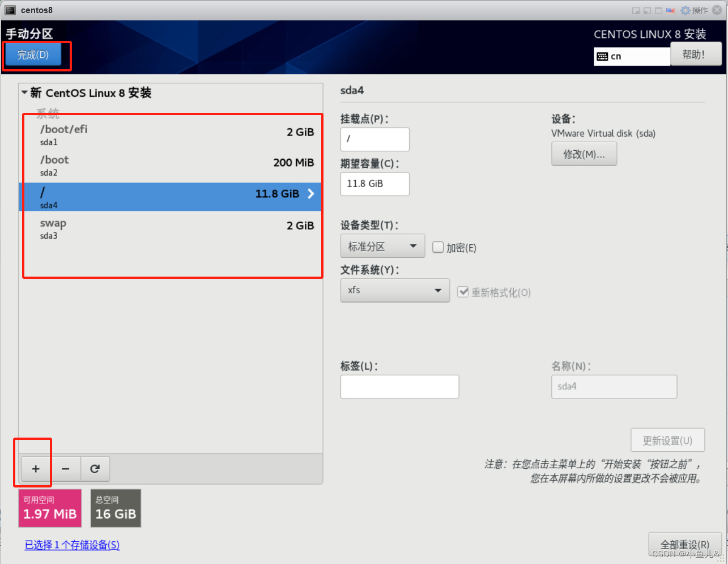The image size is (728, 564).
Task: Open the 文件系统 xfs dropdown
Action: point(395,290)
